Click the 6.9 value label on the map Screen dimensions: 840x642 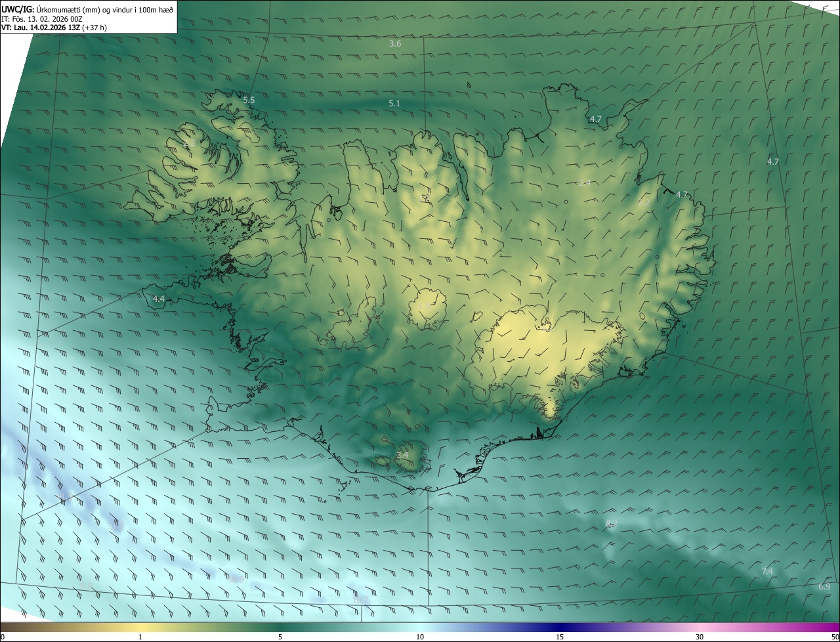point(825,587)
